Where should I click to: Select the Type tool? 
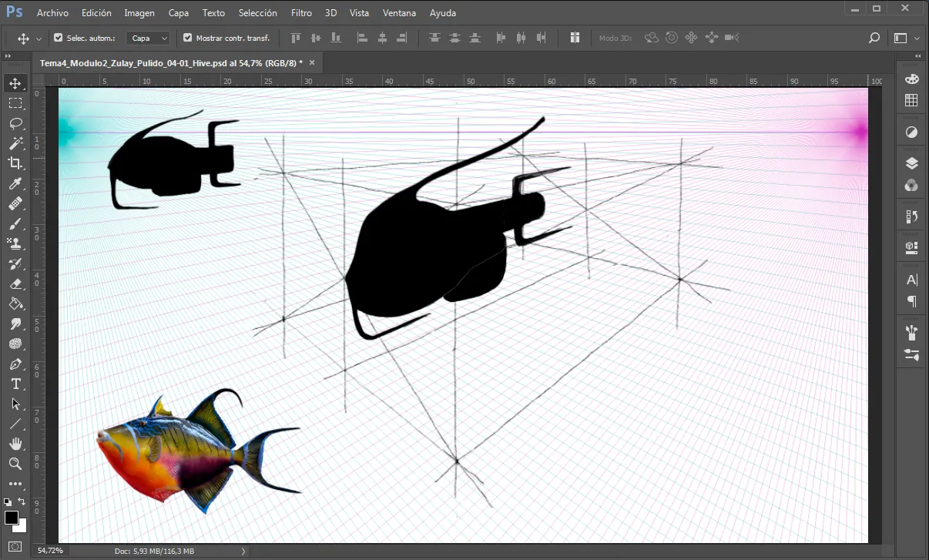[15, 384]
